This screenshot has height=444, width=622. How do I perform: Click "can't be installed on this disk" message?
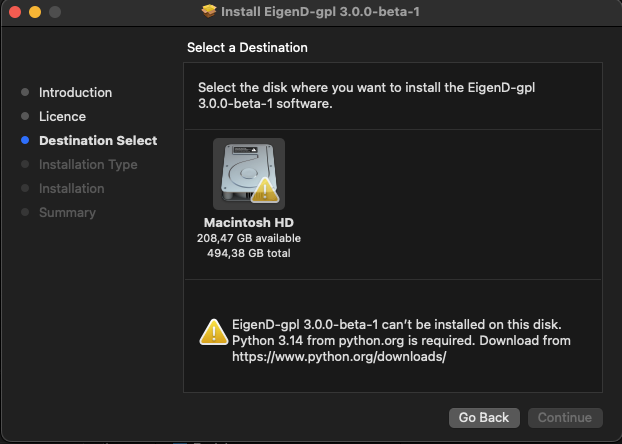tap(471, 325)
